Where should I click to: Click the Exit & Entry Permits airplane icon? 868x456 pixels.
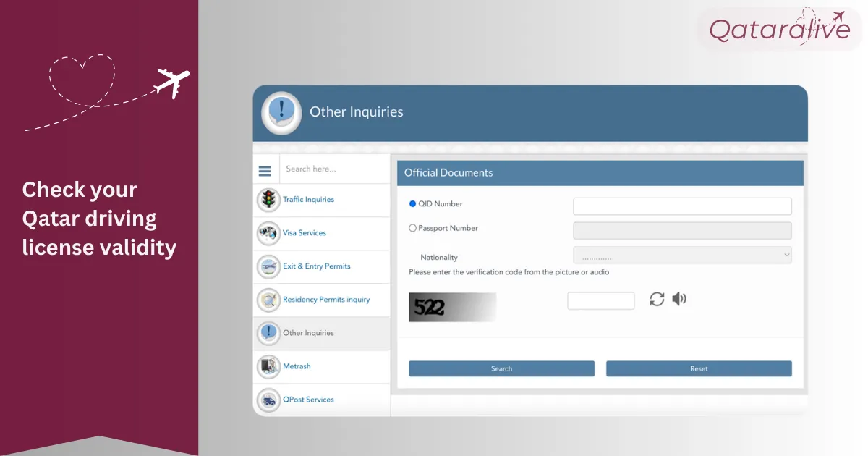tap(268, 266)
